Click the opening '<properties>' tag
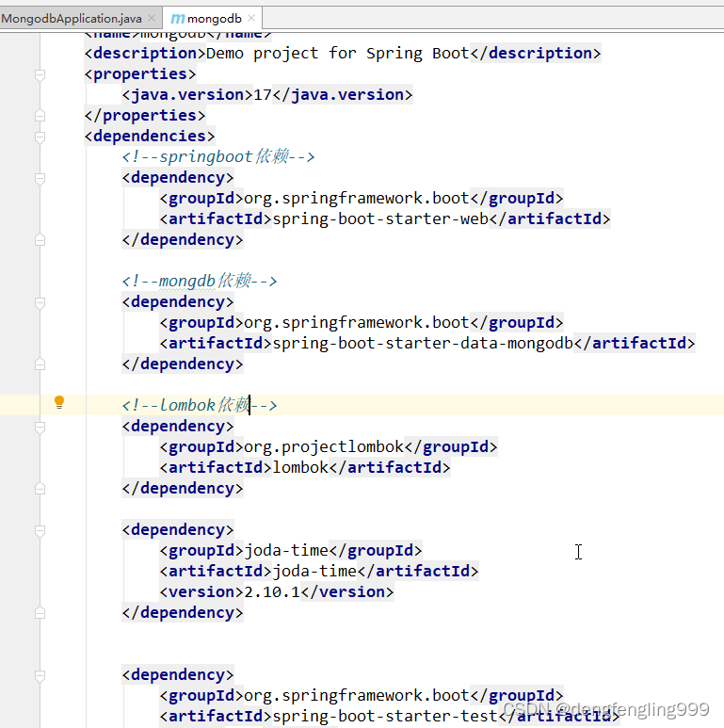Screen dimensions: 724x728 point(140,73)
